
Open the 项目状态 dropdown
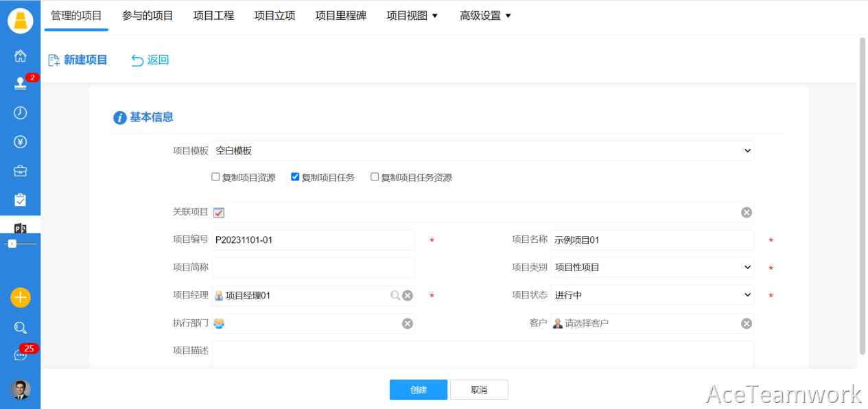pyautogui.click(x=652, y=295)
